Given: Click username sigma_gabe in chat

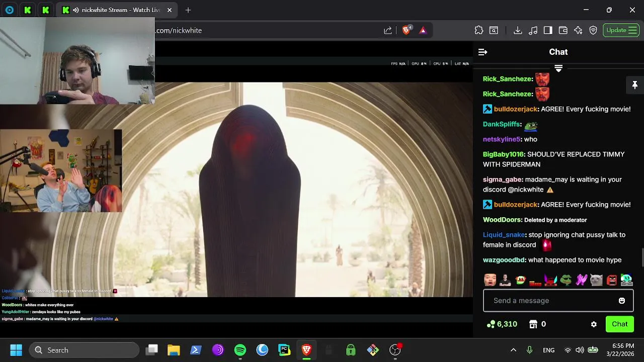Looking at the screenshot, I should pyautogui.click(x=502, y=179).
